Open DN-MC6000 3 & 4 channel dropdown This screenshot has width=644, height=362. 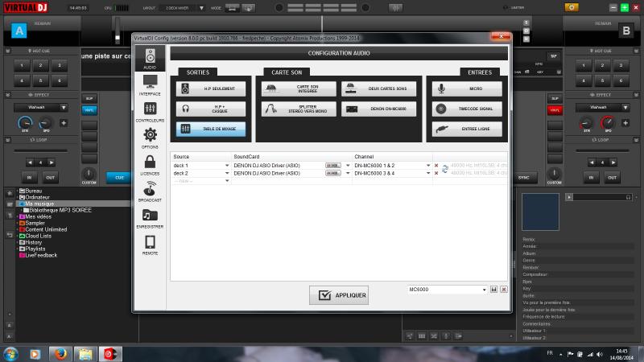(428, 173)
